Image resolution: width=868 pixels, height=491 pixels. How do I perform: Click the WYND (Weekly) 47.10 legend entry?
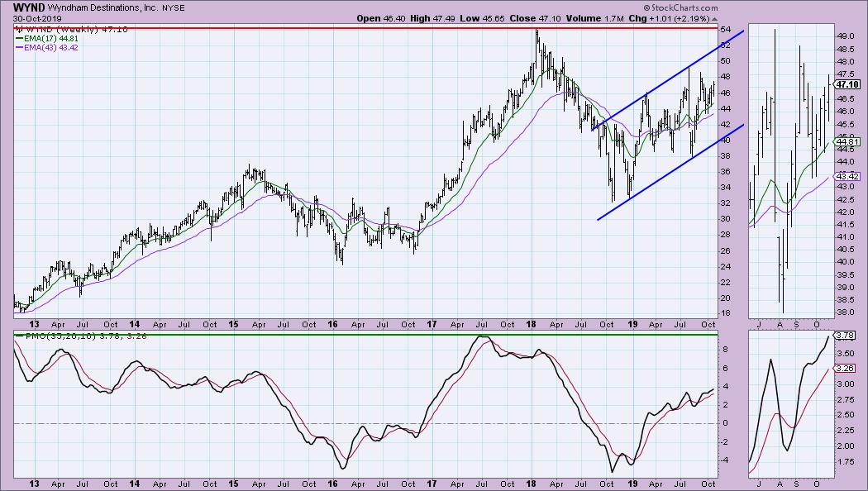click(72, 29)
